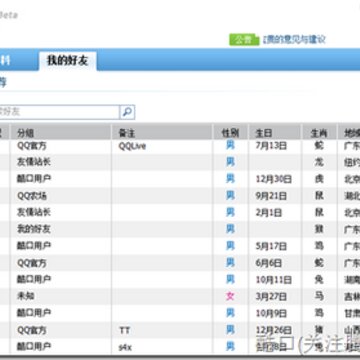Click the 未知 group cell
This screenshot has height=360, width=360.
26,296
